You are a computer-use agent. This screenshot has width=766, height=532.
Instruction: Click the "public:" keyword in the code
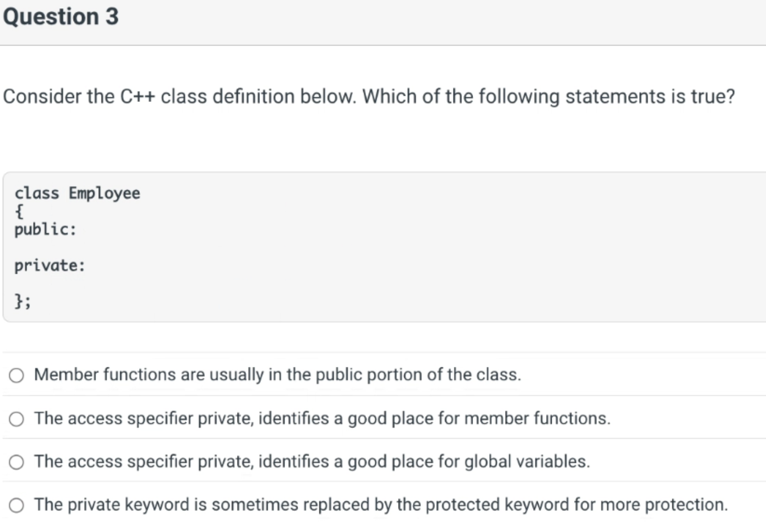coord(46,229)
